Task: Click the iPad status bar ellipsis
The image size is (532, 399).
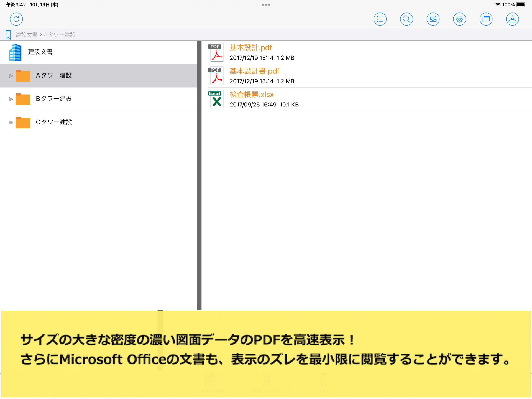Action: (266, 4)
